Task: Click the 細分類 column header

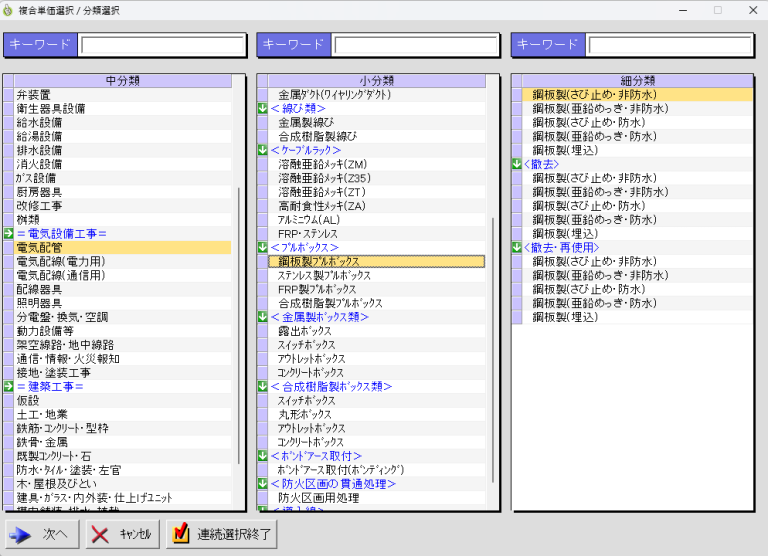Action: [x=637, y=81]
